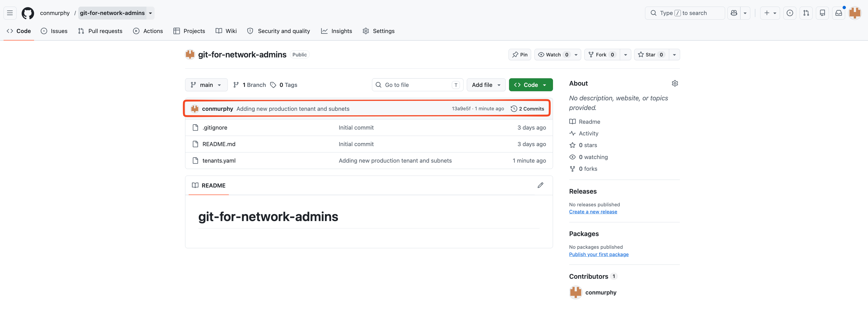
Task: Edit the README with pencil icon
Action: [x=540, y=185]
